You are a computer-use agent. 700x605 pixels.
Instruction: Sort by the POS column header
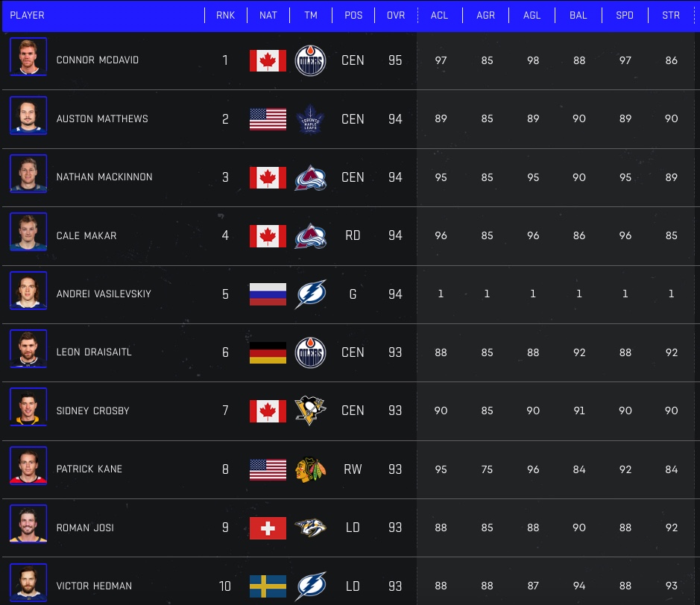(353, 15)
